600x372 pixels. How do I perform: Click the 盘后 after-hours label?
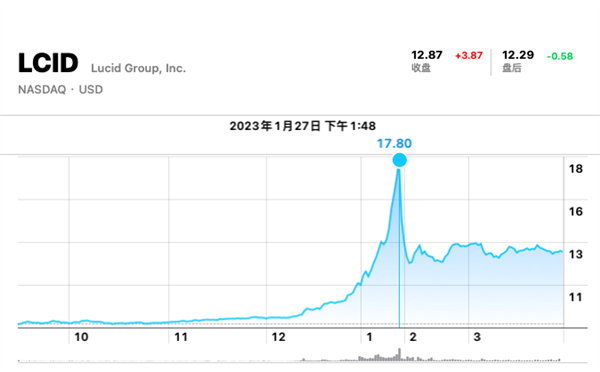tap(512, 68)
